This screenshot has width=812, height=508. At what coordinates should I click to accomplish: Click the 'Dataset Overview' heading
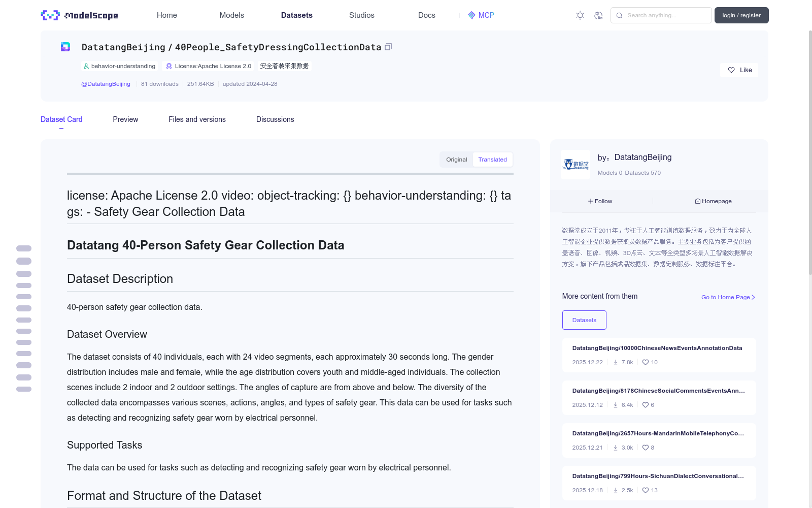point(107,334)
